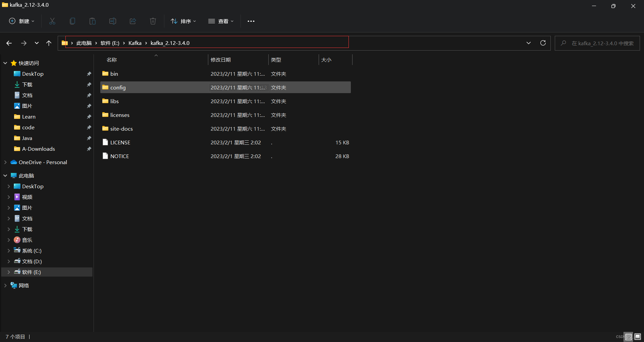The image size is (644, 342).
Task: Click pin icon next to A-Downloads
Action: click(89, 149)
